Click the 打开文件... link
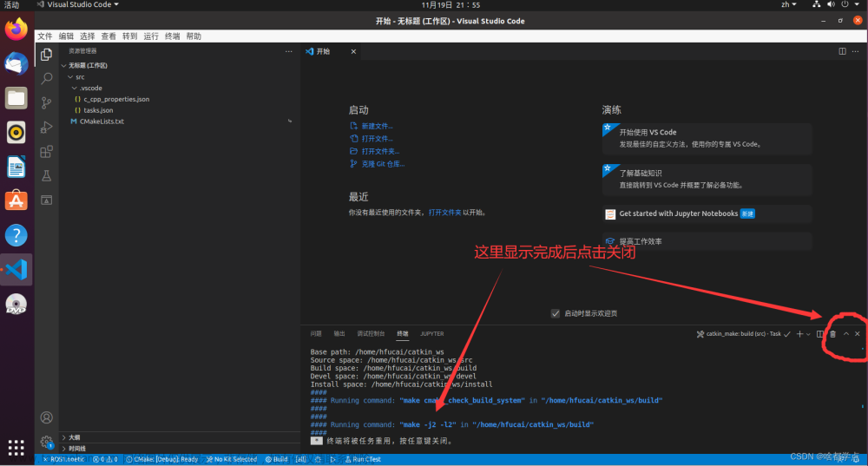868x466 pixels. [x=377, y=138]
